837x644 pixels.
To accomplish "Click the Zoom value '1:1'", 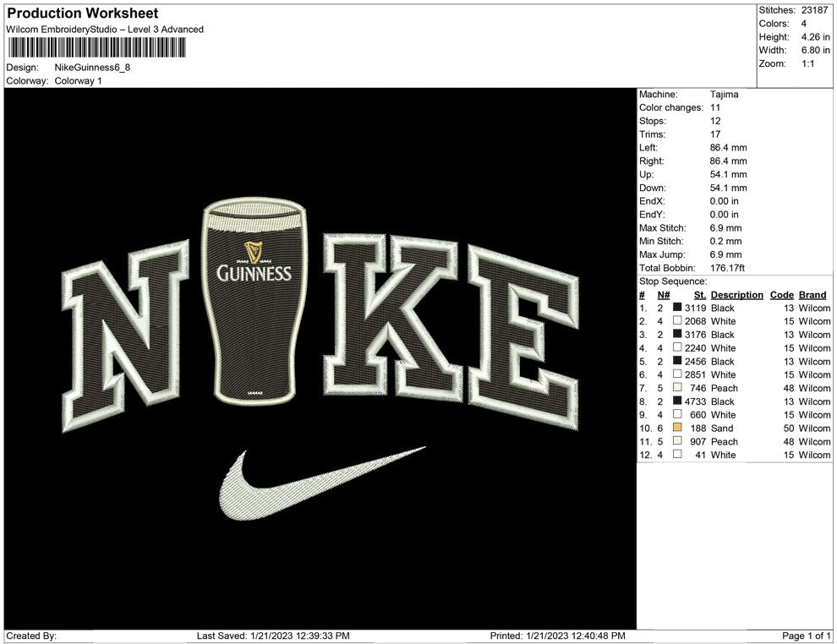I will click(x=808, y=63).
